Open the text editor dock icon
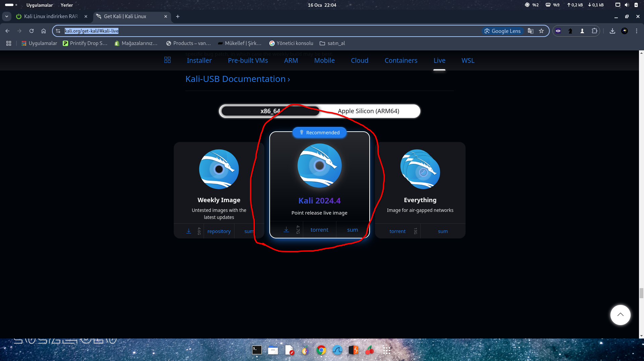 point(289,350)
